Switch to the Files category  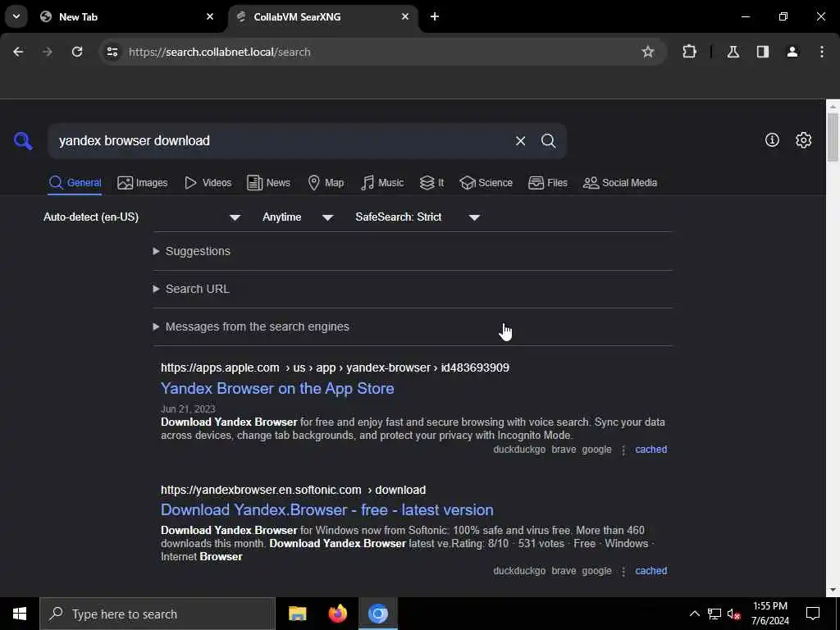547,183
